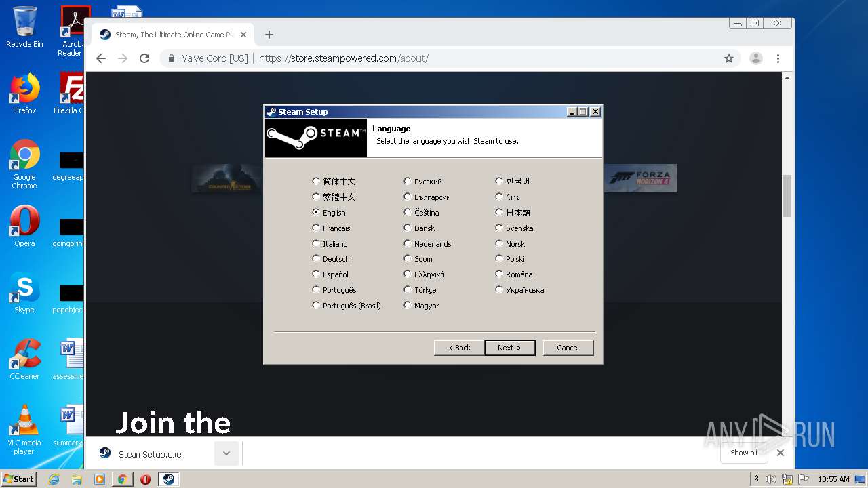
Task: Launch Internet Explorer from the taskbar
Action: tap(54, 479)
